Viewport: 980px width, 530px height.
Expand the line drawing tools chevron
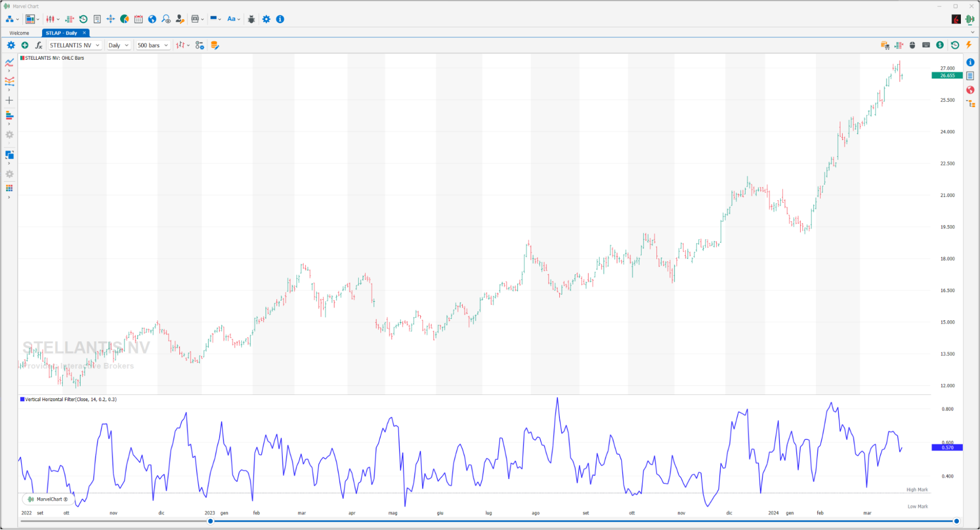click(9, 71)
